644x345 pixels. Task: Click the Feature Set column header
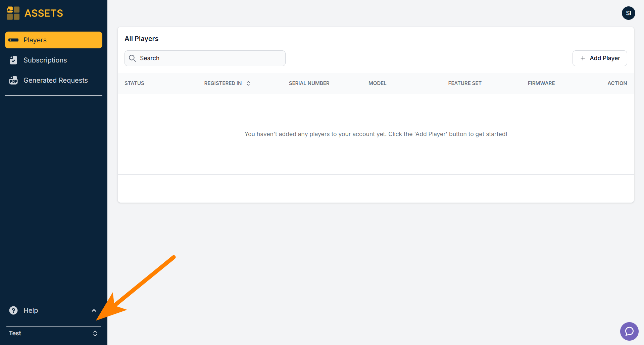click(x=465, y=83)
